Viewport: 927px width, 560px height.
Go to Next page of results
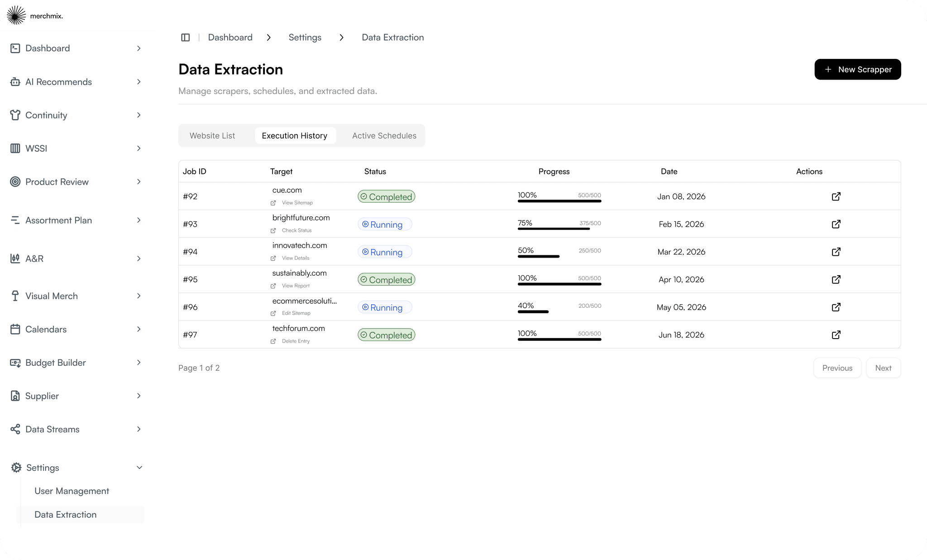pyautogui.click(x=883, y=368)
